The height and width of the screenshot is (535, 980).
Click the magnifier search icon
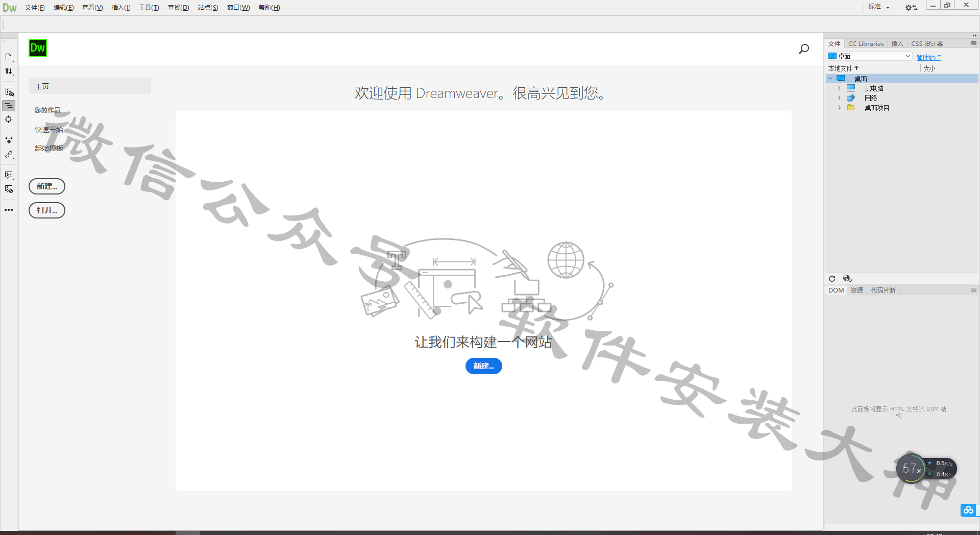(804, 49)
